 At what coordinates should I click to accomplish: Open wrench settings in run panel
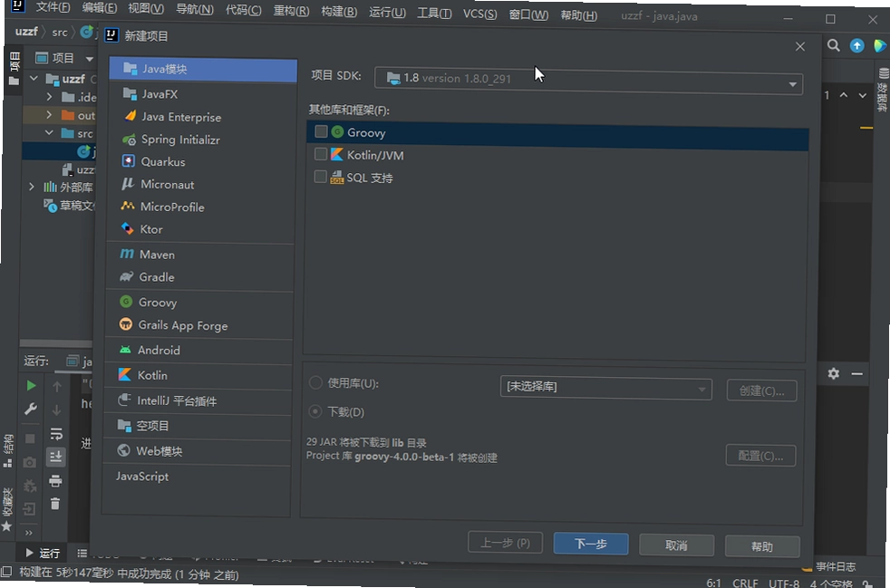tap(31, 410)
